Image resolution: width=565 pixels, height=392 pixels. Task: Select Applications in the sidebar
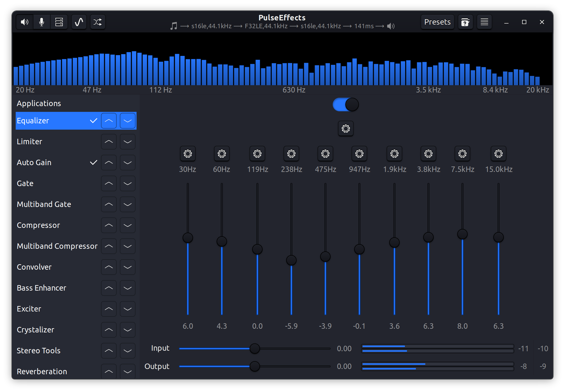coord(76,103)
